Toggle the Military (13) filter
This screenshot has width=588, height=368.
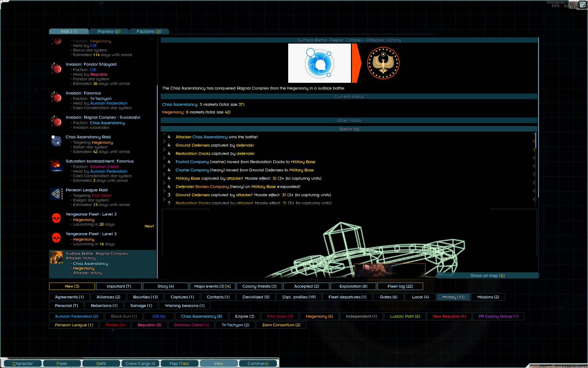pos(453,297)
